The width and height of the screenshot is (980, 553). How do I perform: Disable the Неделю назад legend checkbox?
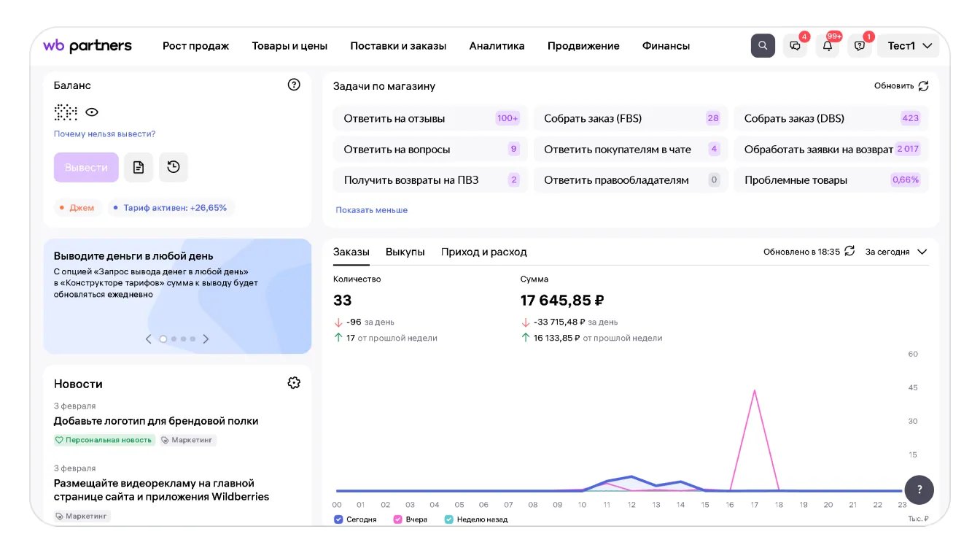coord(449,519)
